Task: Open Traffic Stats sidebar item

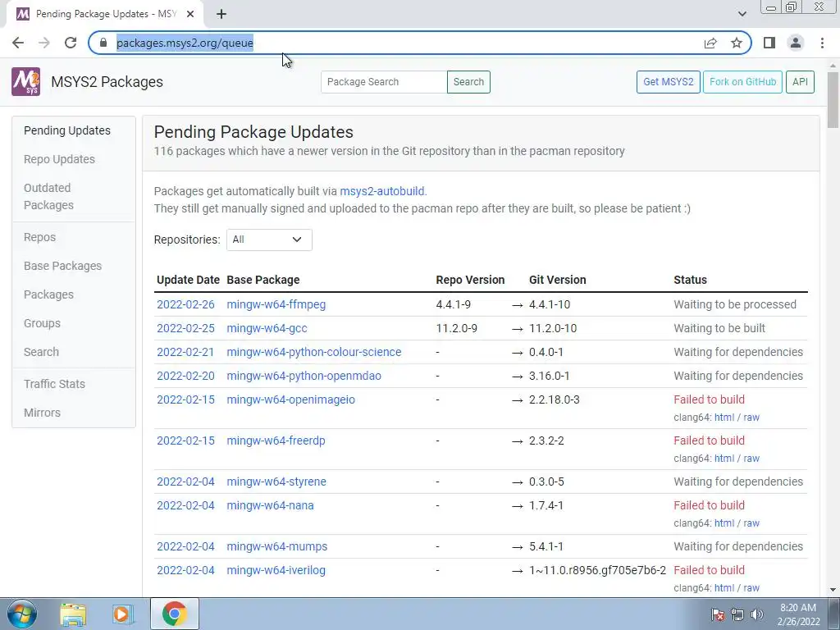Action: (x=54, y=384)
